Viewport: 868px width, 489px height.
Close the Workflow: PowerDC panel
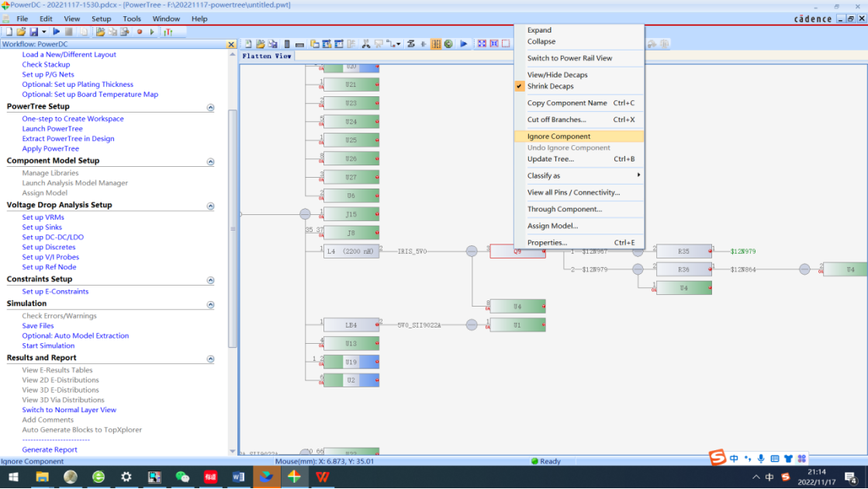(x=231, y=44)
